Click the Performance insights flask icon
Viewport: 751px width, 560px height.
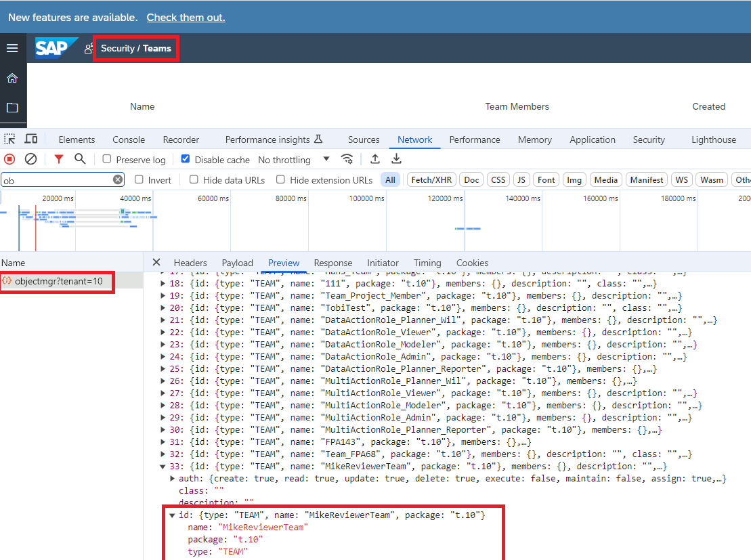click(318, 139)
